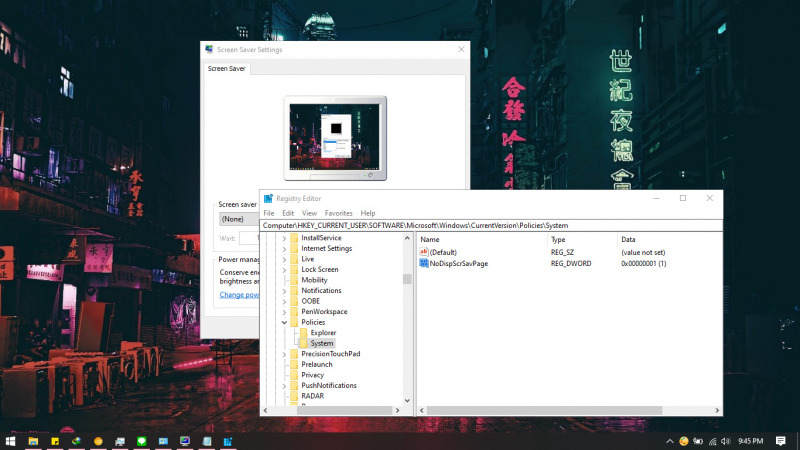Open the volume tray icon
This screenshot has height=450, width=800.
(x=726, y=441)
